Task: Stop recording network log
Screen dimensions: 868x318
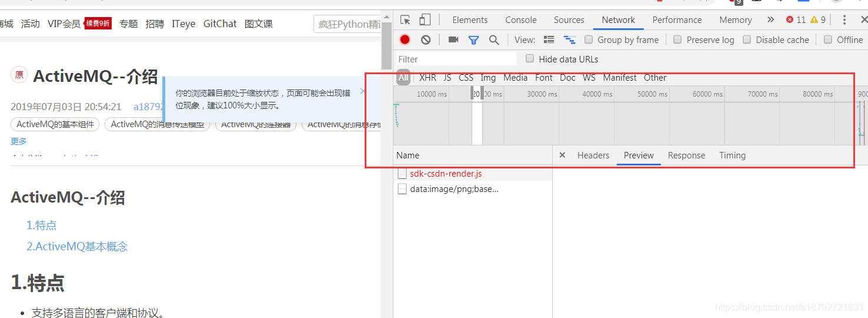Action: click(x=405, y=39)
